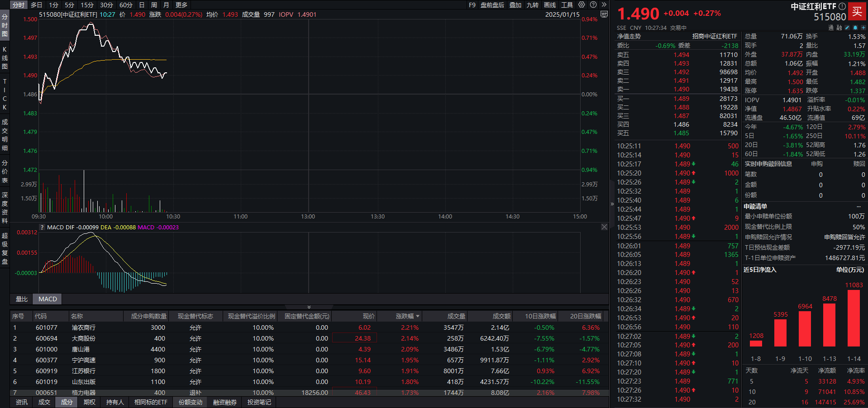This screenshot has height=408, width=868.
Task: Open the 更多 periods dropdown
Action: pyautogui.click(x=181, y=5)
